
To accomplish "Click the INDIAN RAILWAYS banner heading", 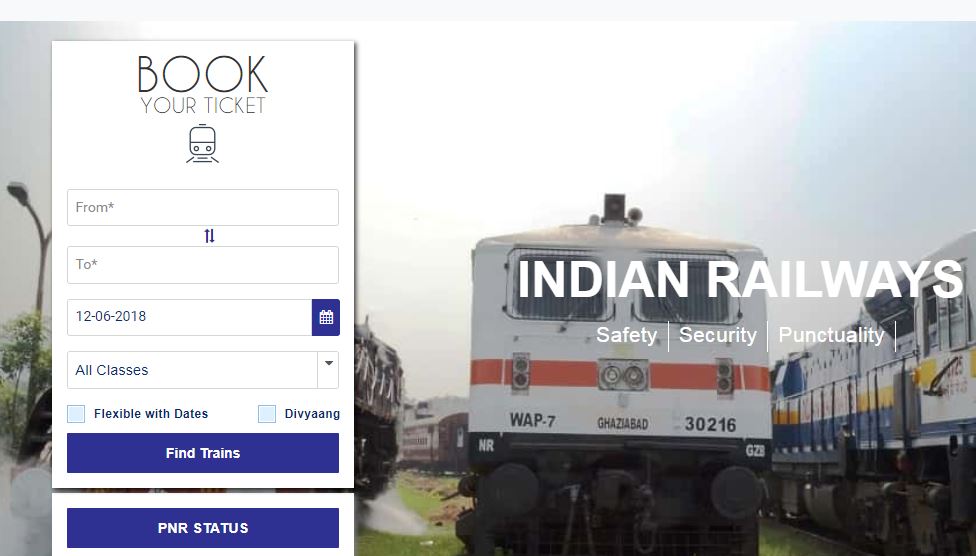I will tap(740, 279).
